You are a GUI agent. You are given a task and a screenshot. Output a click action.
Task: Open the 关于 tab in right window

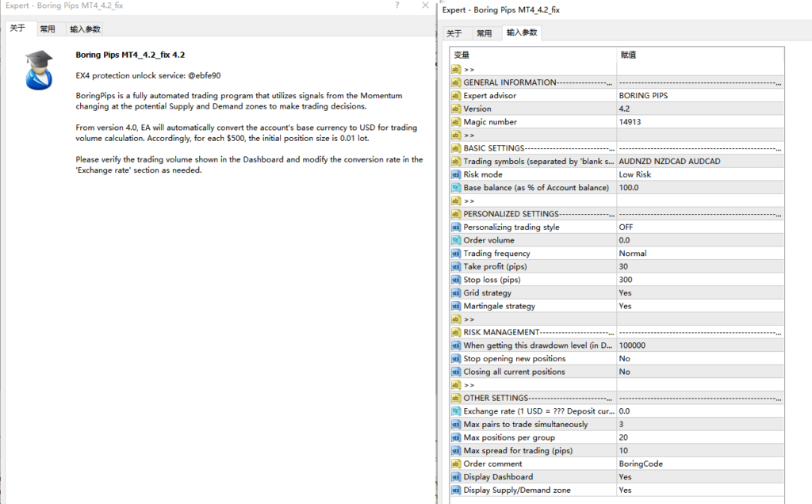(454, 33)
